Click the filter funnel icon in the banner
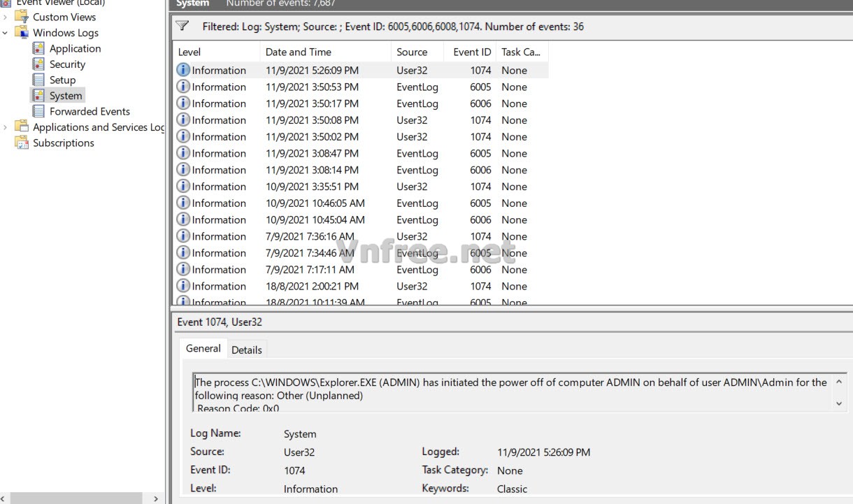 182,26
